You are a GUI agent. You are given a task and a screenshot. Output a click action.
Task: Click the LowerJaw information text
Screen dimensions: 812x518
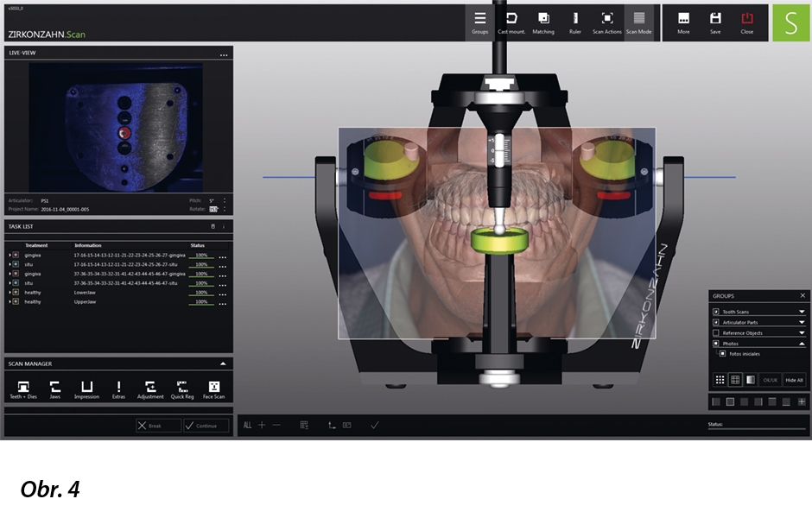pos(85,293)
